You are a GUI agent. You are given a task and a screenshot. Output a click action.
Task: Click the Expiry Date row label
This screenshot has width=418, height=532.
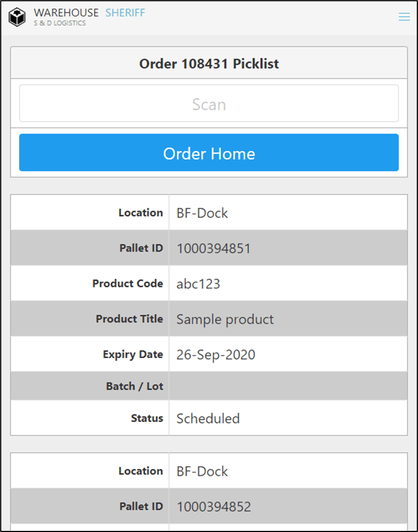click(132, 355)
